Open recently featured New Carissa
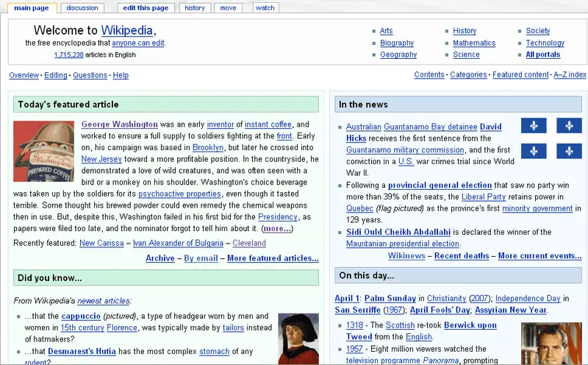The height and width of the screenshot is (365, 588). (x=101, y=243)
